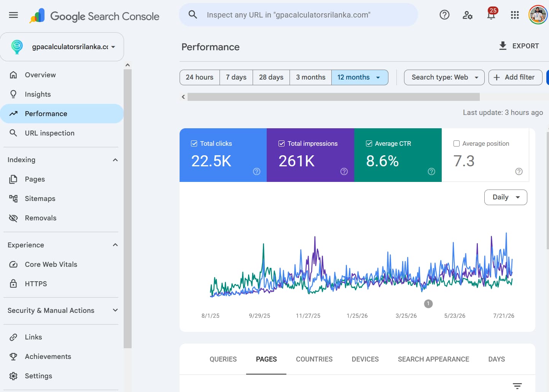Click the sidebar vertical scrollbar
The height and width of the screenshot is (392, 549).
(x=127, y=209)
